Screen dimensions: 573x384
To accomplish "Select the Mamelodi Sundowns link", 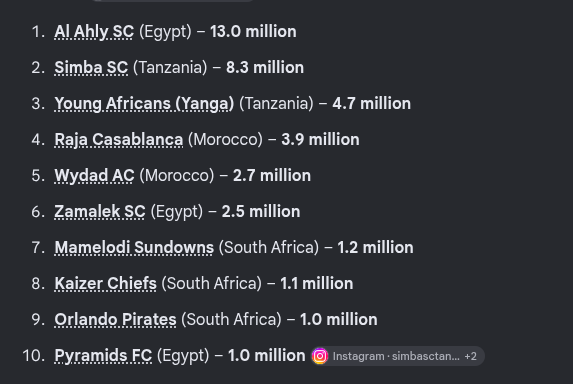I will 134,248.
